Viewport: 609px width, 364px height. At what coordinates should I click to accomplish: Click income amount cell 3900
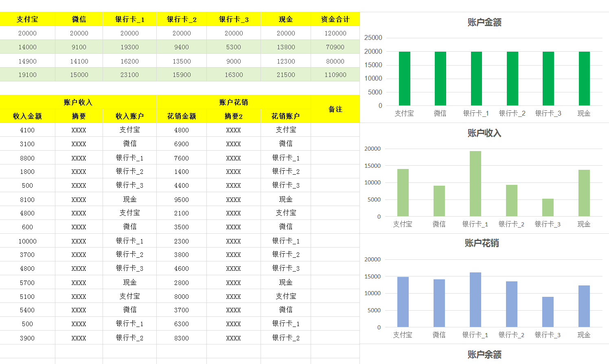point(27,338)
